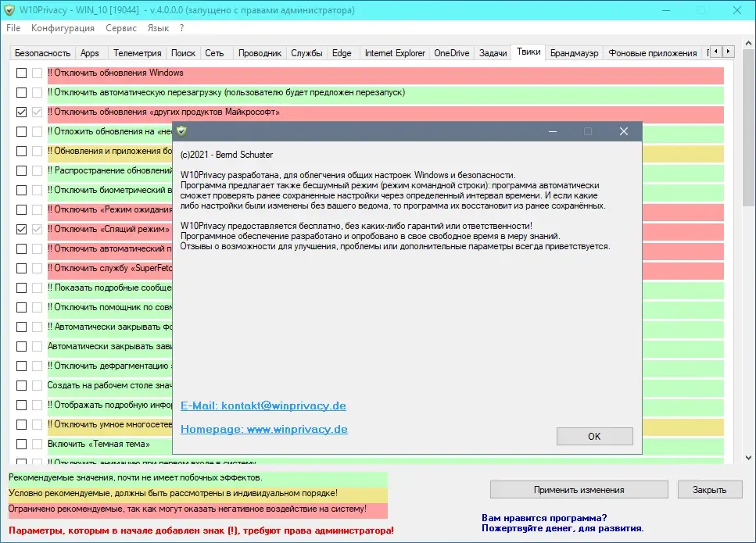Uncheck 'Отключить «Спящий режим»' checkbox
The image size is (756, 543).
[21, 229]
